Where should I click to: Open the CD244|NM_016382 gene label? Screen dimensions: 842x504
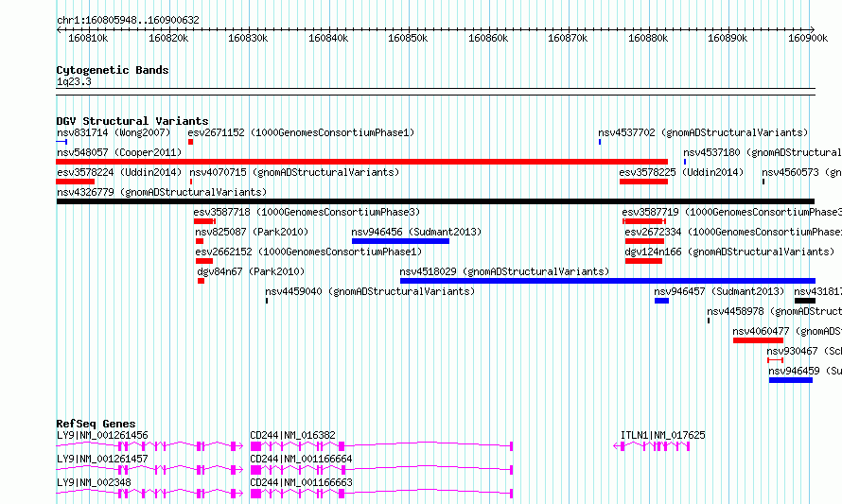pos(292,435)
